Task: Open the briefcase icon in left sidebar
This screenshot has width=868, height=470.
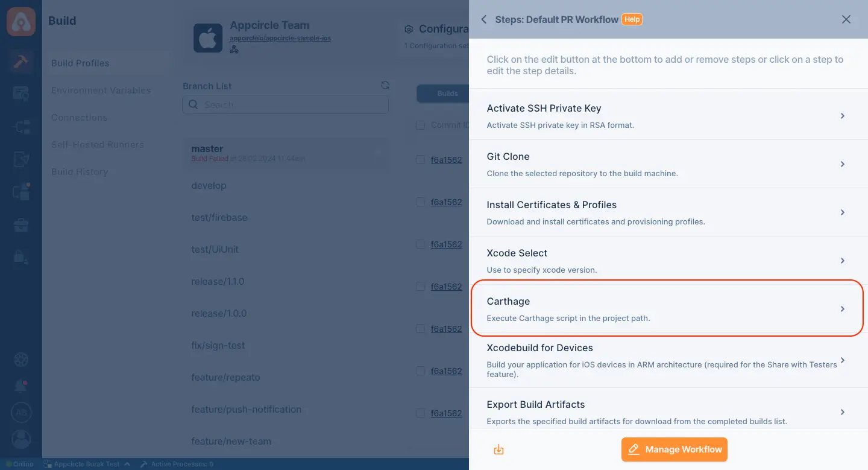Action: [21, 225]
